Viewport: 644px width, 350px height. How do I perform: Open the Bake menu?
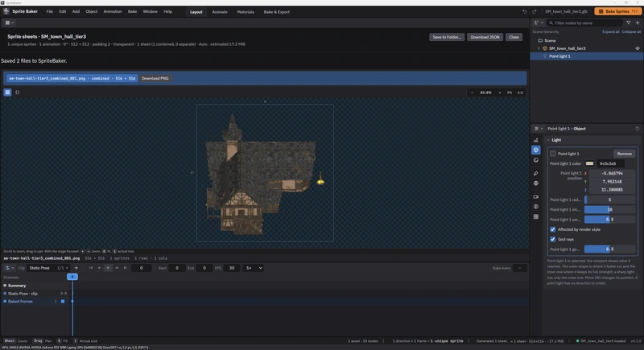[x=132, y=11]
